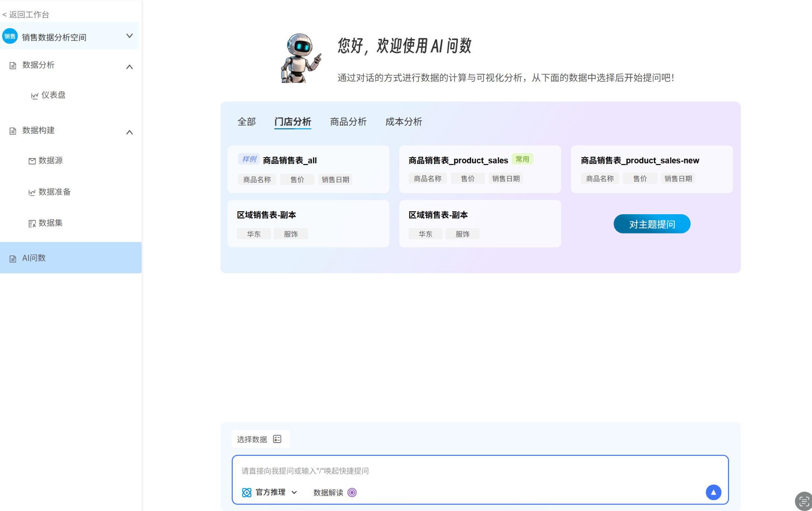Open the 成本分析 tab

point(404,122)
